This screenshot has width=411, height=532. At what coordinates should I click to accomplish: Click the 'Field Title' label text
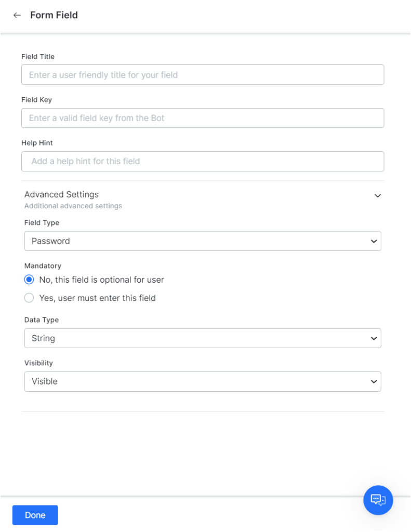click(38, 57)
